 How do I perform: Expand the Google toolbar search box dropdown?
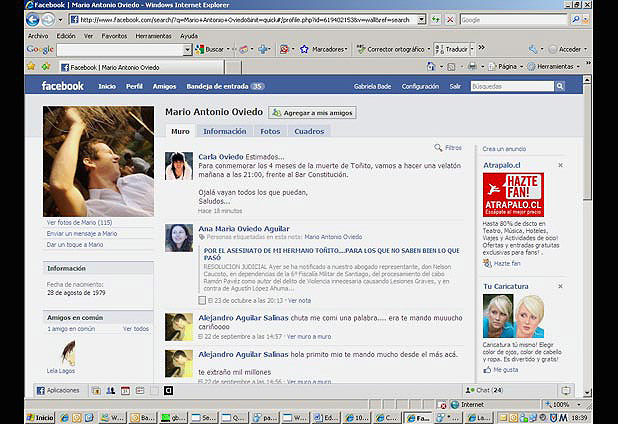188,50
